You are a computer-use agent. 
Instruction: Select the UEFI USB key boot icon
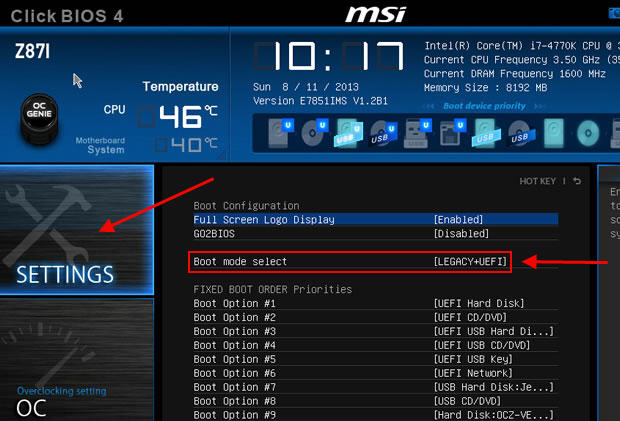pyautogui.click(x=417, y=133)
